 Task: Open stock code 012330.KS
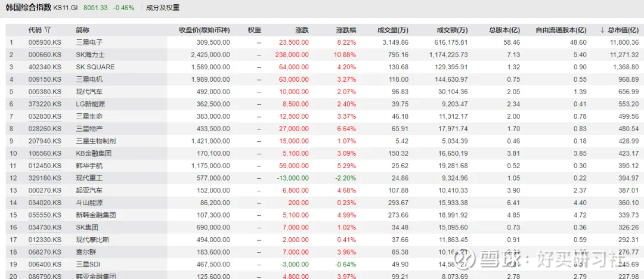[x=45, y=240]
